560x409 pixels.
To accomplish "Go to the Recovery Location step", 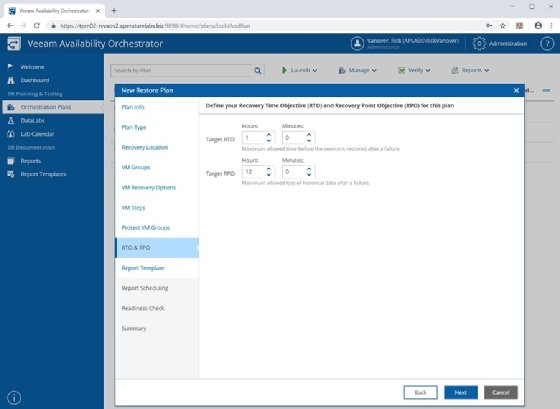I will [145, 148].
